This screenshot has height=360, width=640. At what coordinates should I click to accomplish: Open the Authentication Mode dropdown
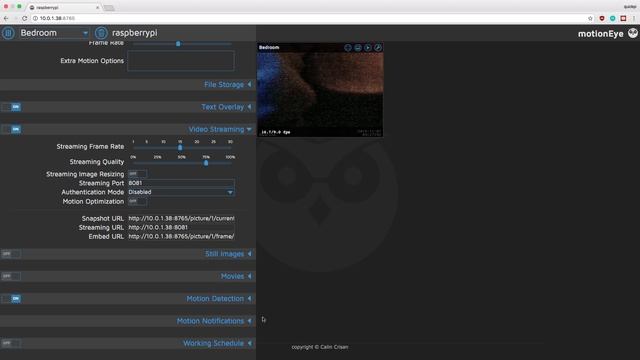[181, 192]
